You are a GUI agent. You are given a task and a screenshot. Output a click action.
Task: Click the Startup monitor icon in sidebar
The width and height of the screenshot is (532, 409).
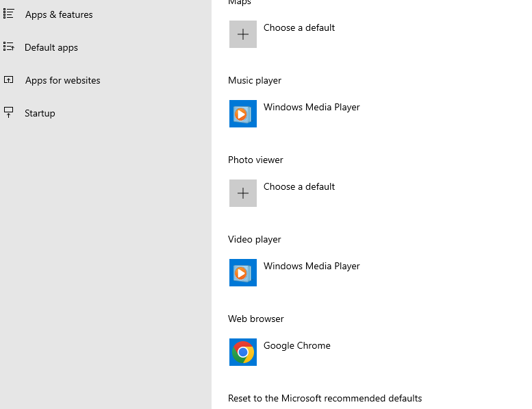tap(8, 113)
